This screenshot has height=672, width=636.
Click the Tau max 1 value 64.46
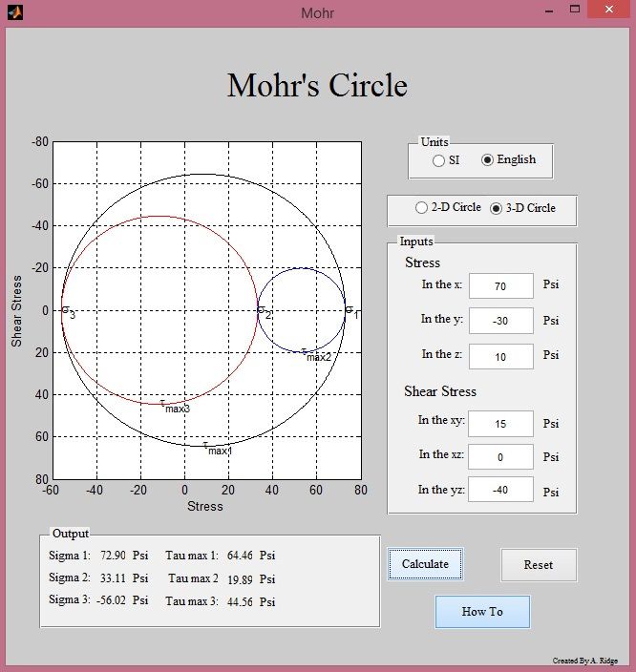[240, 556]
